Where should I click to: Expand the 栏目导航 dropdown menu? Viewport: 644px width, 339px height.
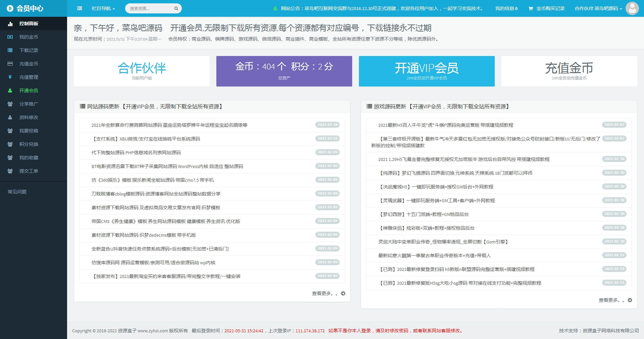[x=103, y=8]
